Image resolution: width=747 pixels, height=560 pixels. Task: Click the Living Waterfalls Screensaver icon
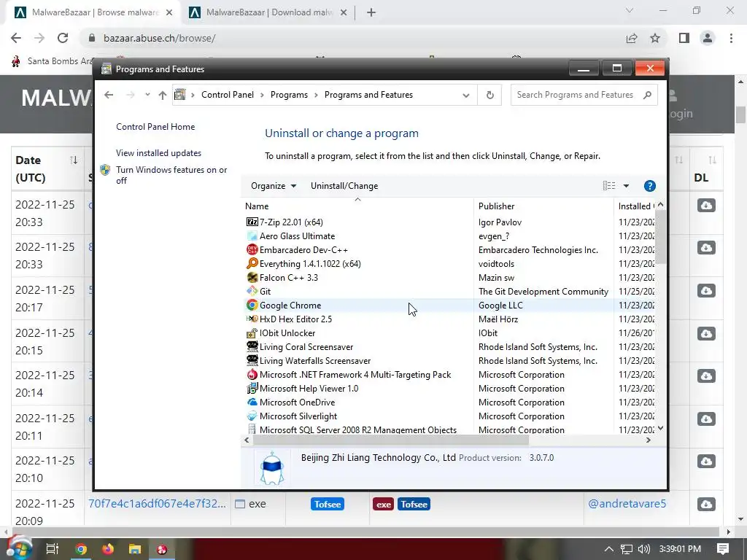click(x=252, y=360)
